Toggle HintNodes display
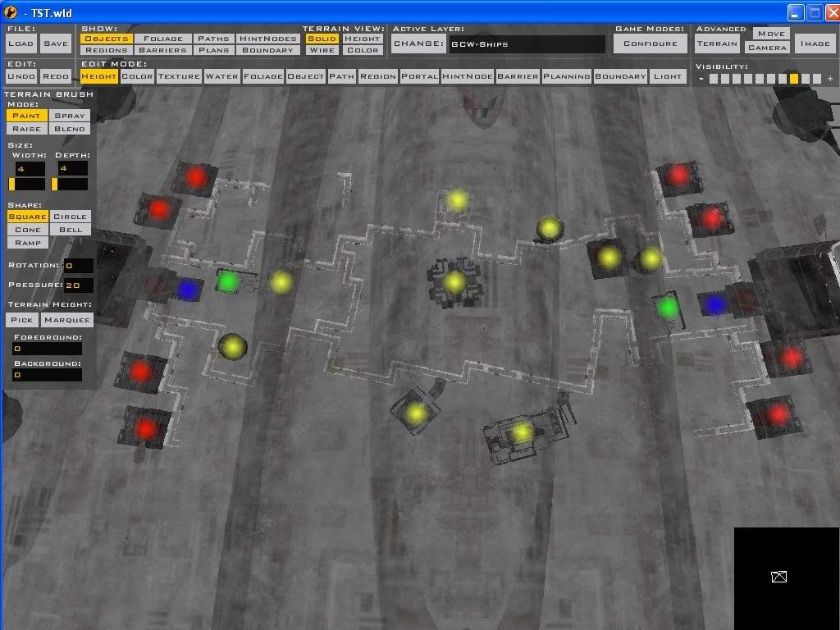840x630 pixels. [268, 39]
